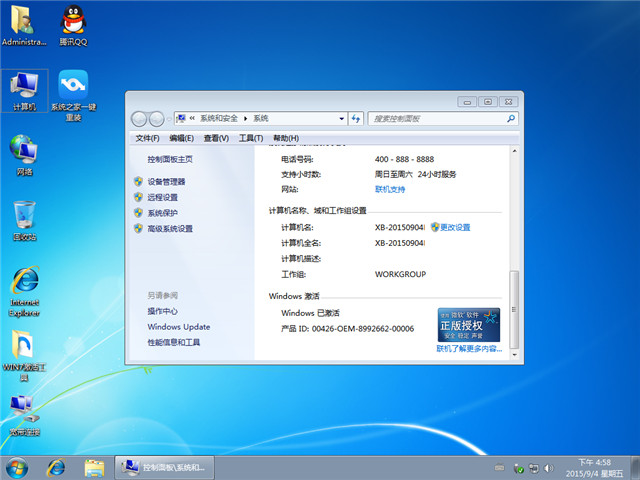This screenshot has height=480, width=640.
Task: Open the 宽带连接 desktop shortcut
Action: point(24,416)
